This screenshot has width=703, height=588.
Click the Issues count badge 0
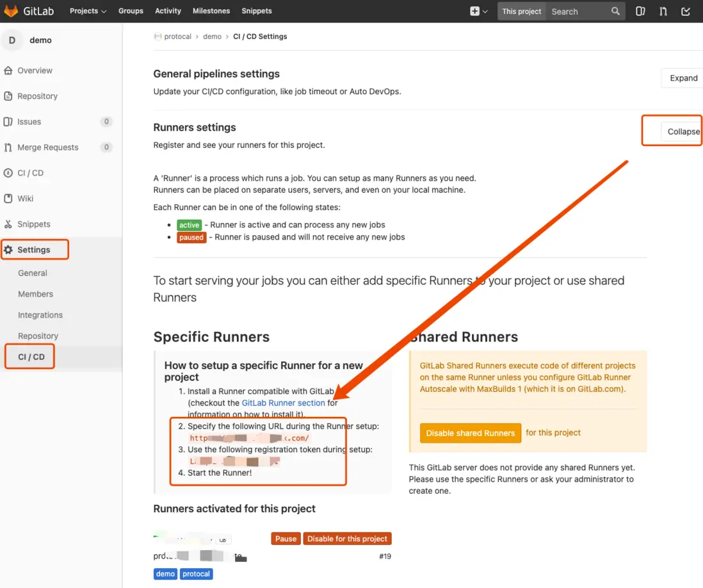click(106, 122)
